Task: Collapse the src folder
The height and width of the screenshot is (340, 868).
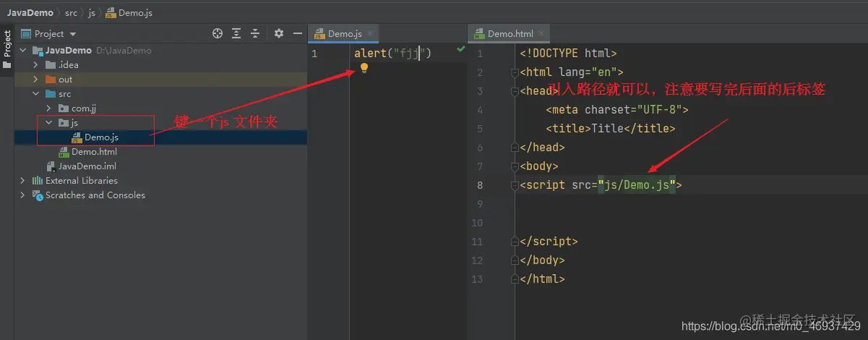Action: (x=36, y=94)
